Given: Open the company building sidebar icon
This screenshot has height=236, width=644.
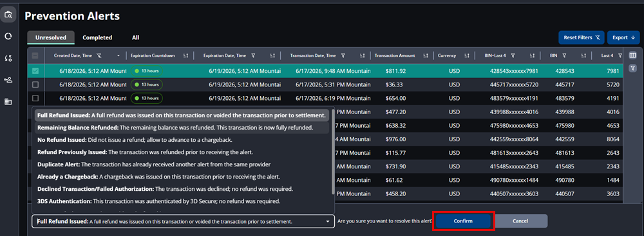Looking at the screenshot, I should pyautogui.click(x=8, y=101).
